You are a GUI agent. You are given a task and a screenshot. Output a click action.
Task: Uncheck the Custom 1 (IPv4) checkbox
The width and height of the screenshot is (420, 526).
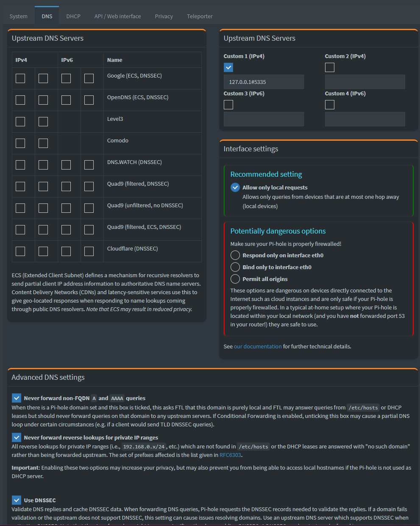pyautogui.click(x=228, y=67)
